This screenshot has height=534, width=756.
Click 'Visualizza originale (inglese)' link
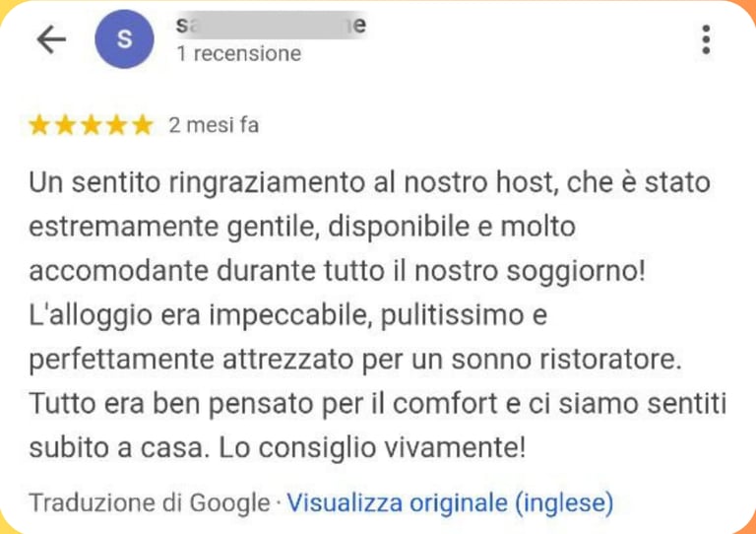coord(450,502)
